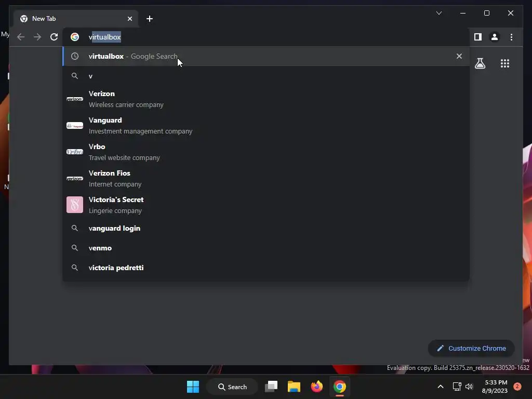Open the Chrome side panel
This screenshot has height=399, width=532.
(478, 37)
